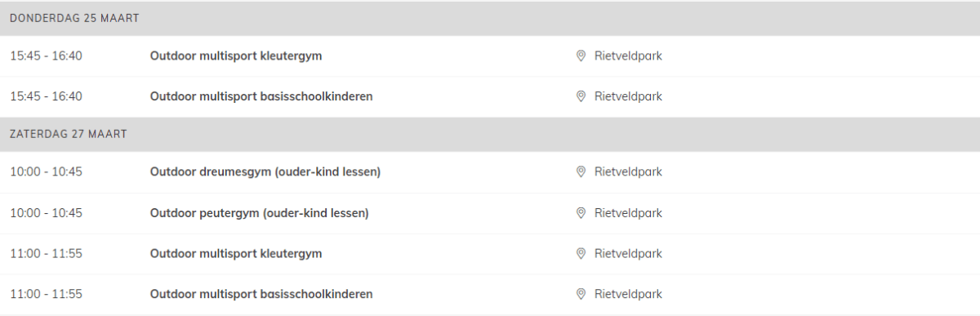The height and width of the screenshot is (316, 980).
Task: Select the Donderdag 25 Maart header
Action: point(490,18)
